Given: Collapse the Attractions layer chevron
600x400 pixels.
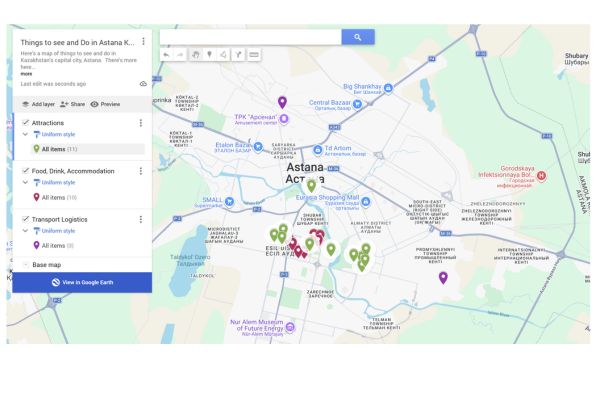Looking at the screenshot, I should pyautogui.click(x=25, y=134).
